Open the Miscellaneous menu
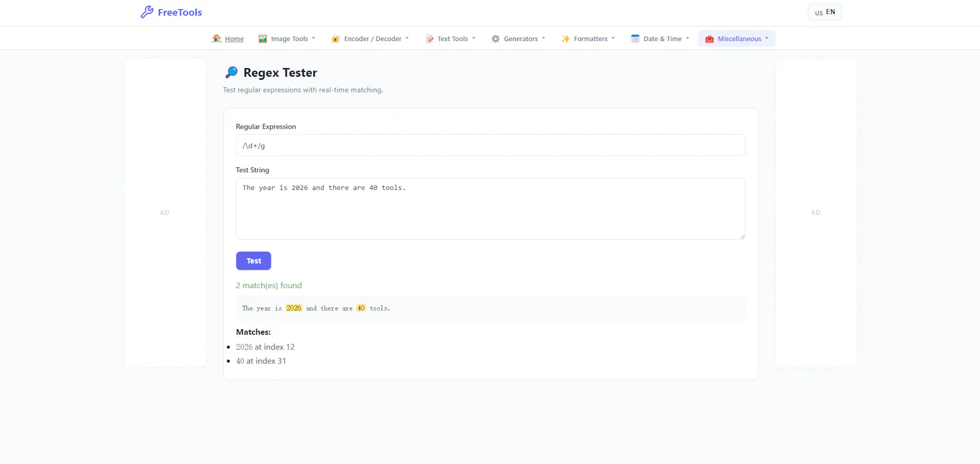This screenshot has width=980, height=464. point(737,39)
